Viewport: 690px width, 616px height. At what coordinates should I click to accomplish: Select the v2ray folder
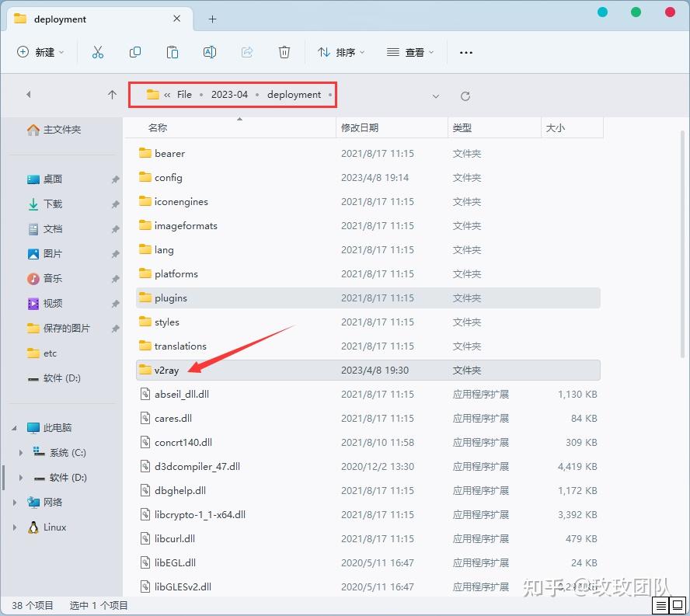pos(368,370)
